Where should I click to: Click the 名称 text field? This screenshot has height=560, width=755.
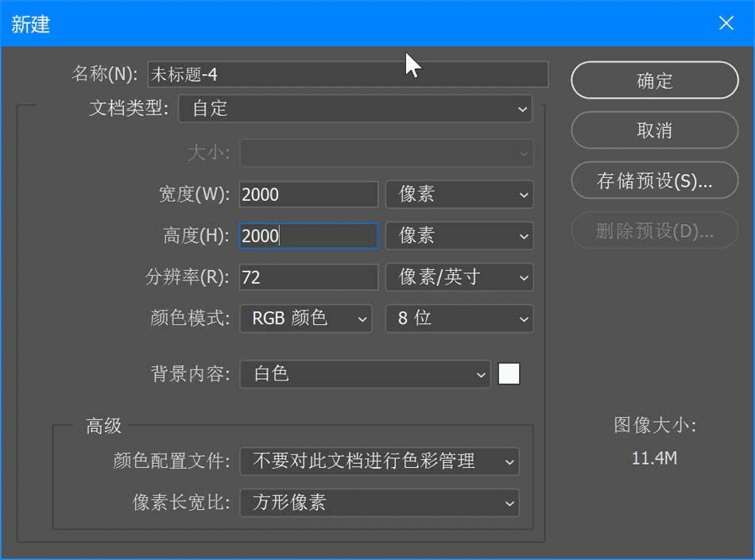(347, 75)
